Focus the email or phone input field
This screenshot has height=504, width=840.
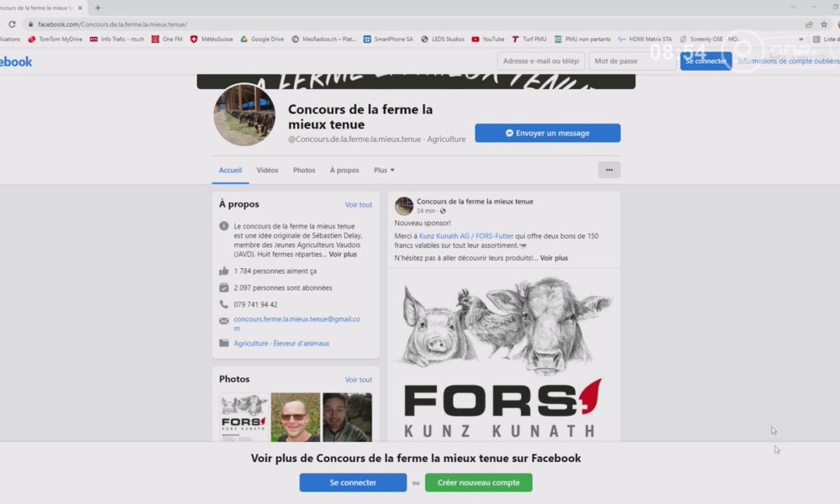pyautogui.click(x=541, y=61)
